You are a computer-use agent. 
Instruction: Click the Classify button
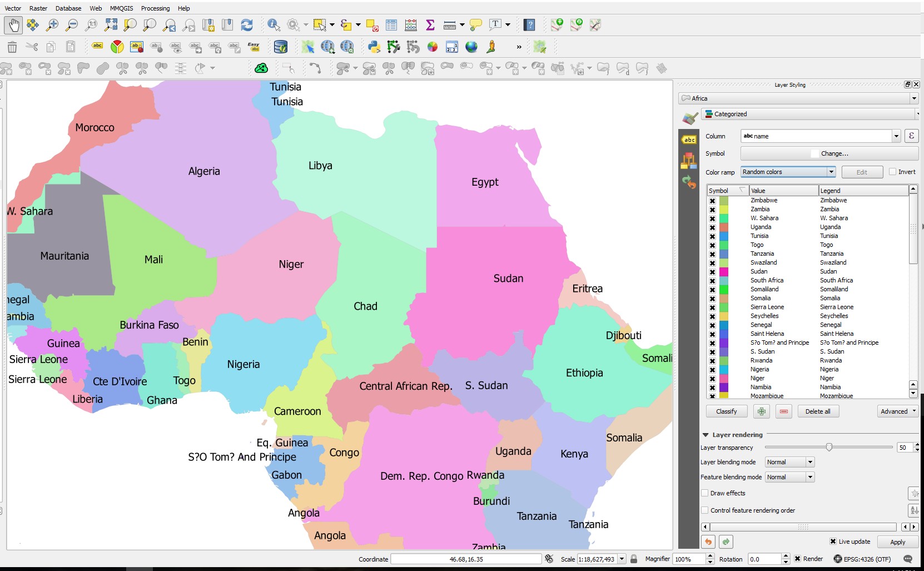click(727, 411)
